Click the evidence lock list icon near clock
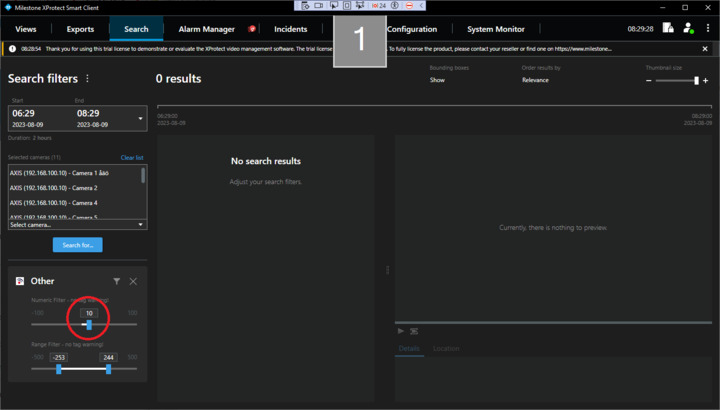The image size is (720, 410). tap(668, 29)
